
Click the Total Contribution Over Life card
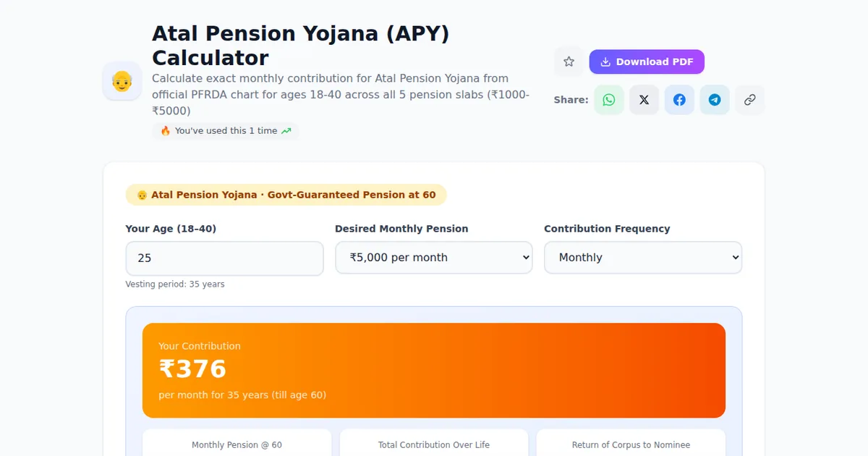pos(434,442)
